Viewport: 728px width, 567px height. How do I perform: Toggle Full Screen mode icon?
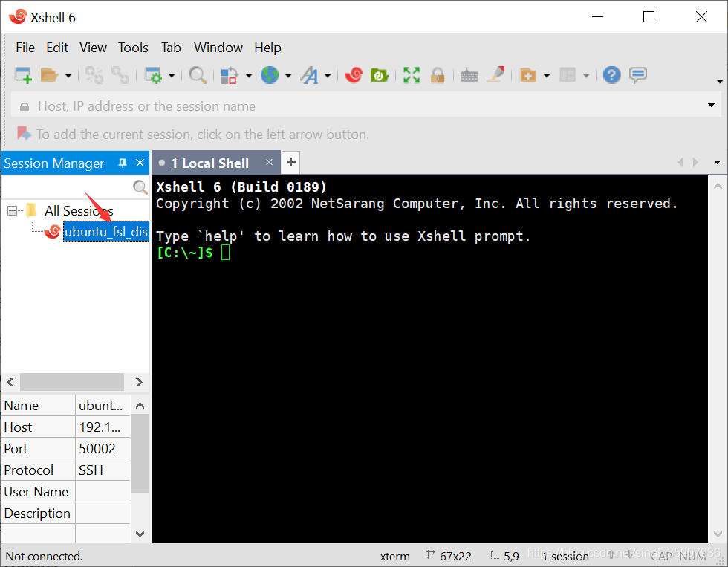click(412, 75)
